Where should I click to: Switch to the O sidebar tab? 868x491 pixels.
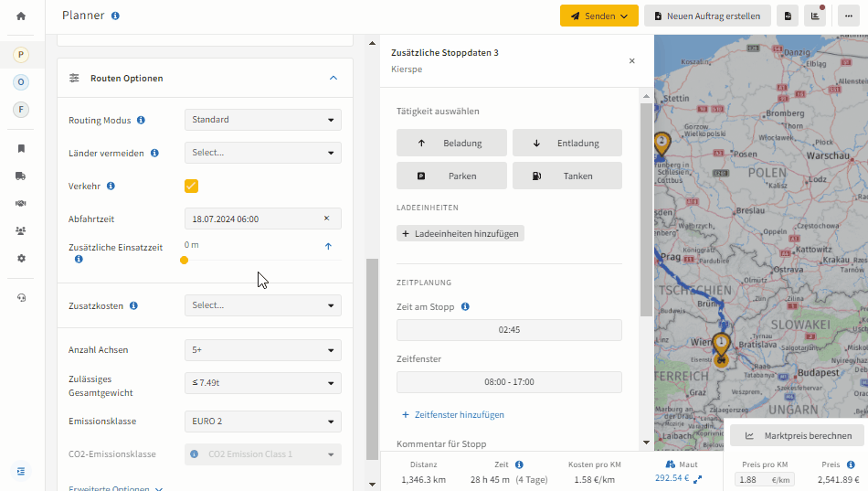[x=21, y=82]
